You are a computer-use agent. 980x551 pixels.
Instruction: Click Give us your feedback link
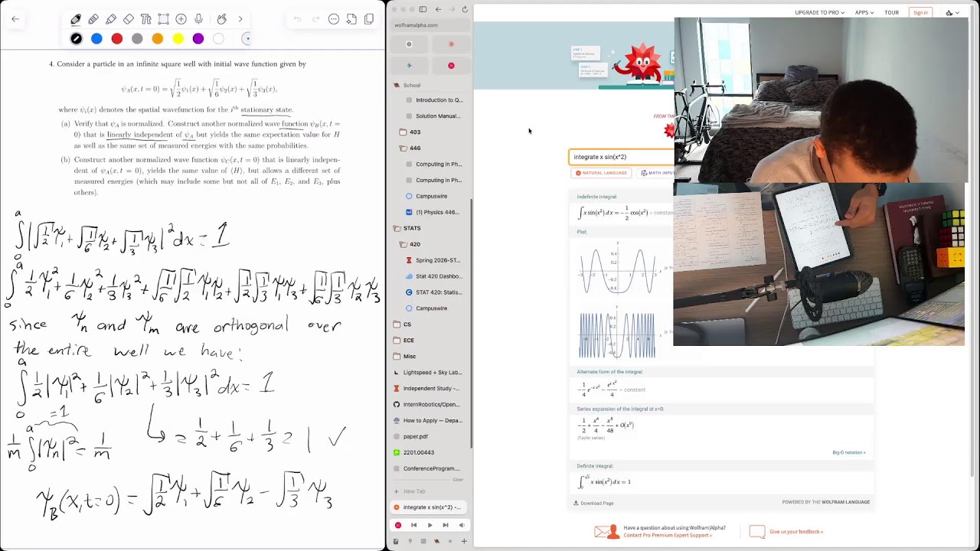[796, 532]
